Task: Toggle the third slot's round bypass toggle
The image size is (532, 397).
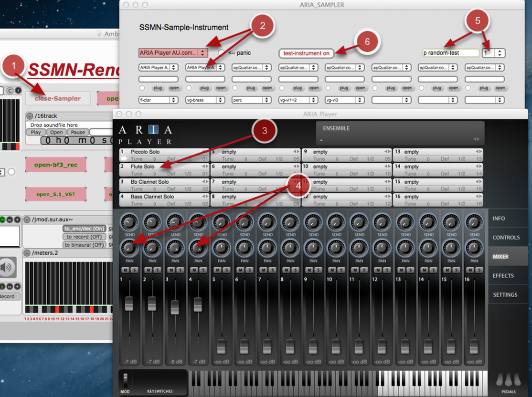Action: coord(235,88)
